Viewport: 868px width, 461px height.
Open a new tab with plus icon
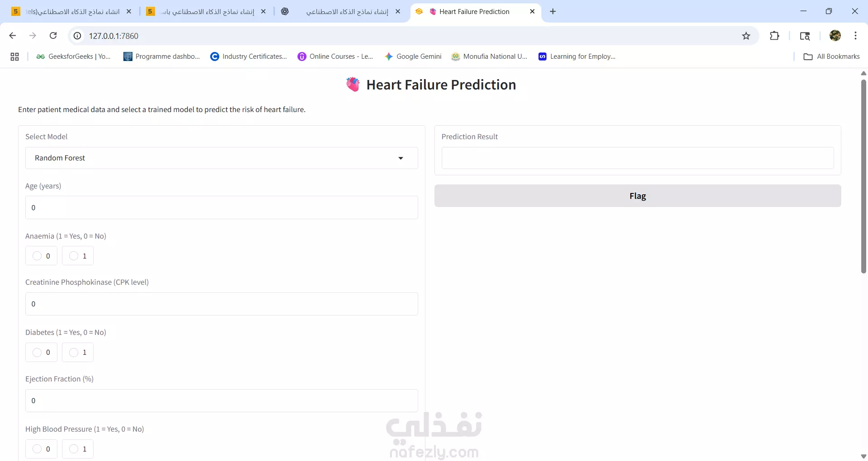point(553,12)
